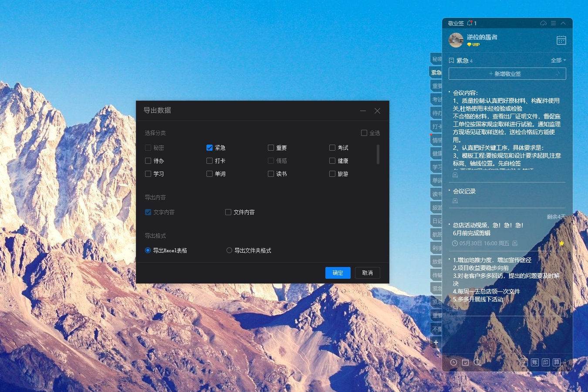Click the category list scrollbar in dialog
The height and width of the screenshot is (392, 588).
(378, 155)
